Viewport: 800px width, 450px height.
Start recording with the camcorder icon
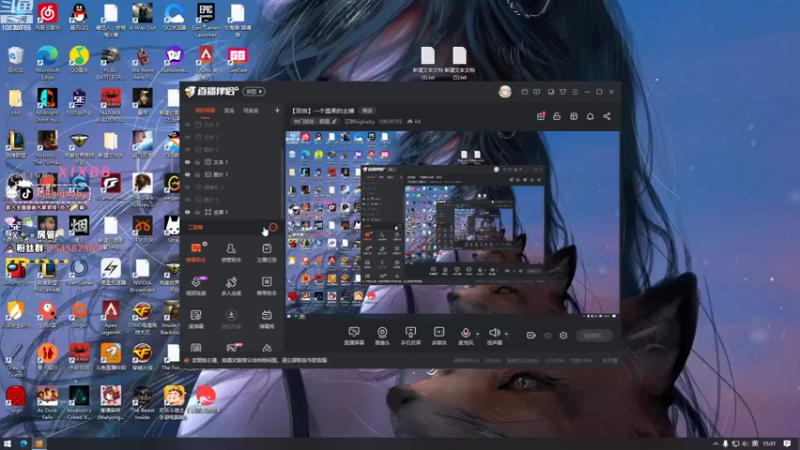tap(531, 335)
